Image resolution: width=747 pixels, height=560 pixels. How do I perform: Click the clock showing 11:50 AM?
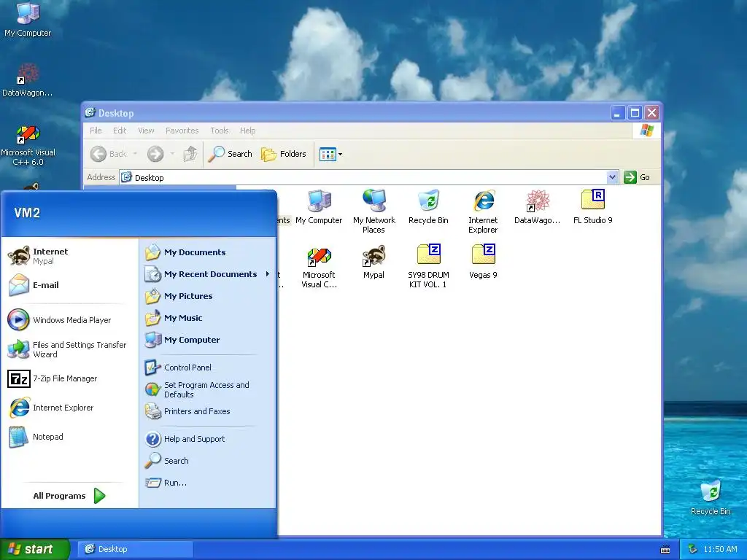720,549
